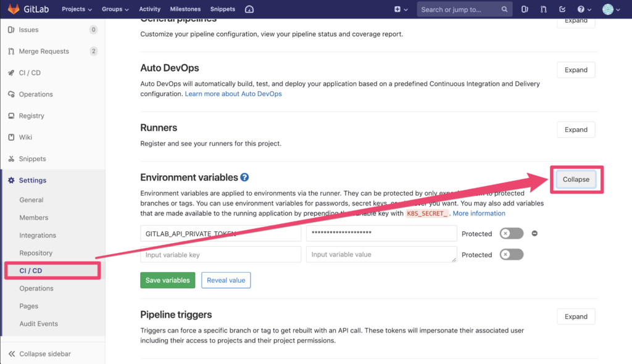
Task: Toggle Protected for GITLAB_API_PRIVATE_TOKEN variable
Action: click(x=512, y=233)
